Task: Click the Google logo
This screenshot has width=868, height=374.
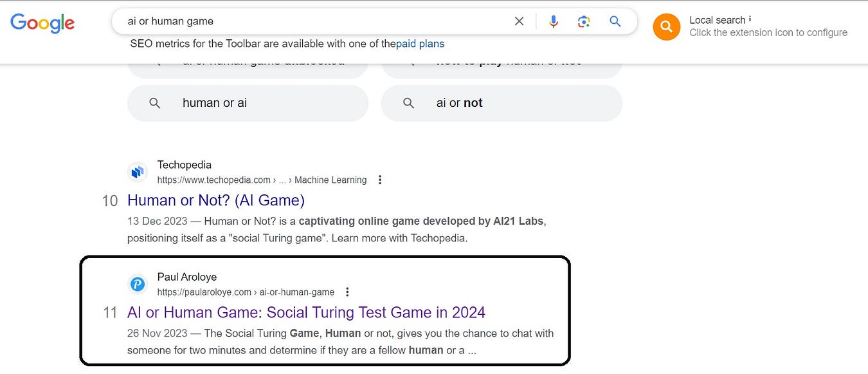Action: click(x=42, y=24)
